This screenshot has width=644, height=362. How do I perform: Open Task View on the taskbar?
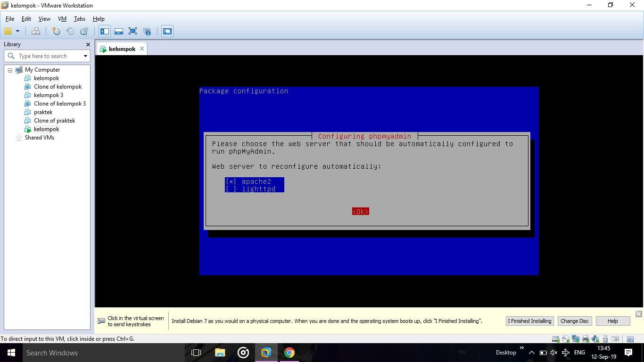tap(196, 353)
